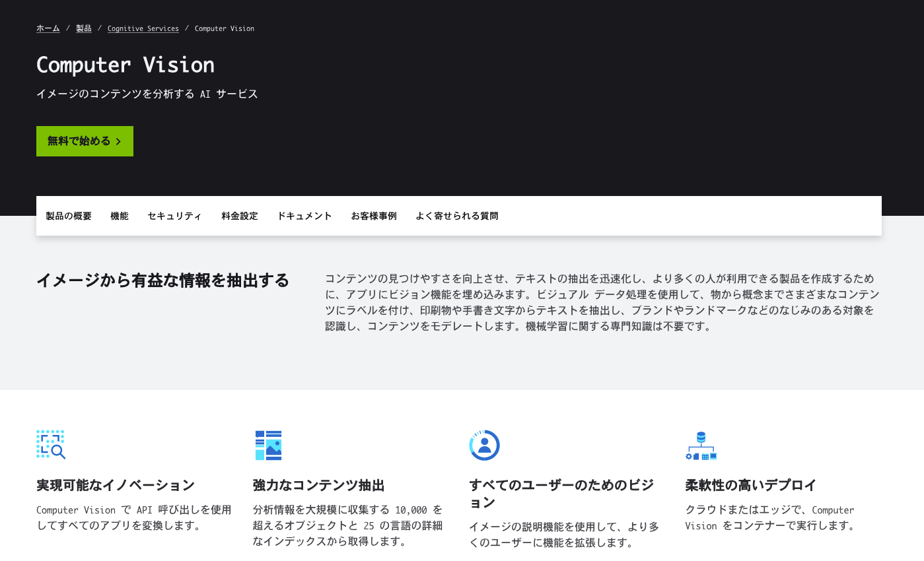Switch to the お客様事例 tab

pyautogui.click(x=374, y=216)
